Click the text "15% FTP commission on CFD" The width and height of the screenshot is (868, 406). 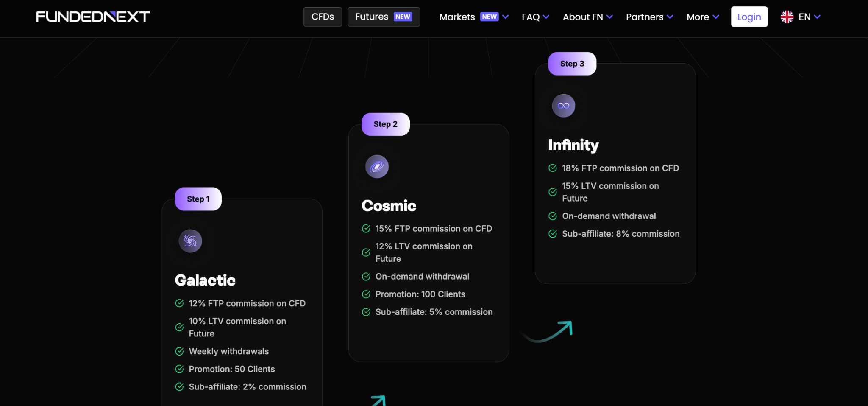coord(434,229)
